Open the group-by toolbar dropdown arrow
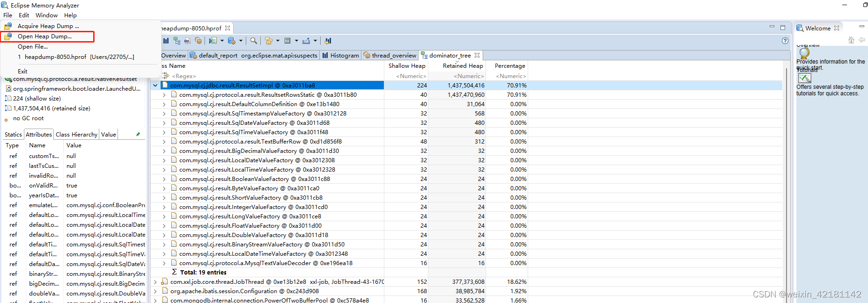The width and height of the screenshot is (868, 303). point(278,41)
